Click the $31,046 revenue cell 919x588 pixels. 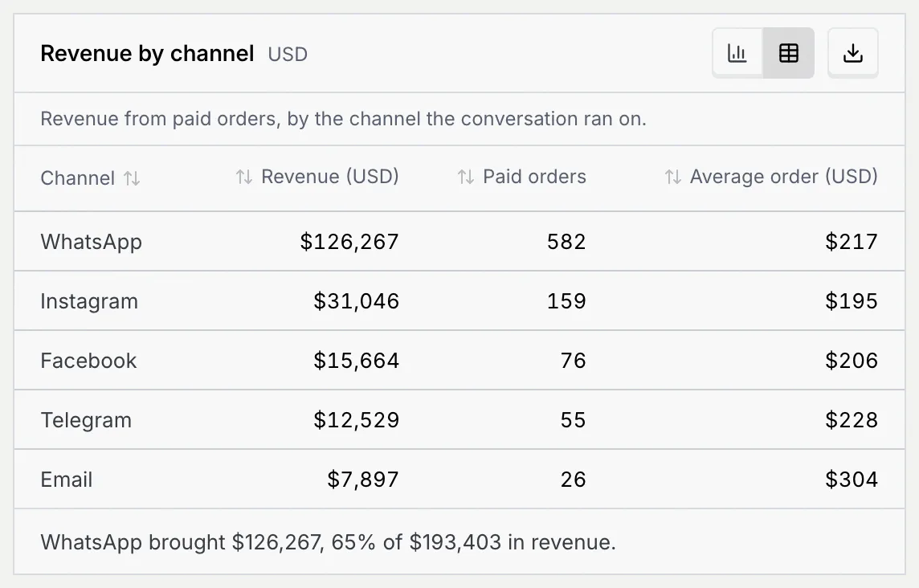(357, 301)
